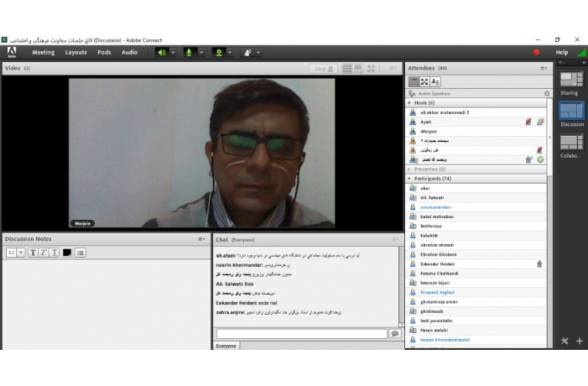Screen dimensions: 588x386
Task: Click Ayati's muted microphone icon
Action: point(528,122)
